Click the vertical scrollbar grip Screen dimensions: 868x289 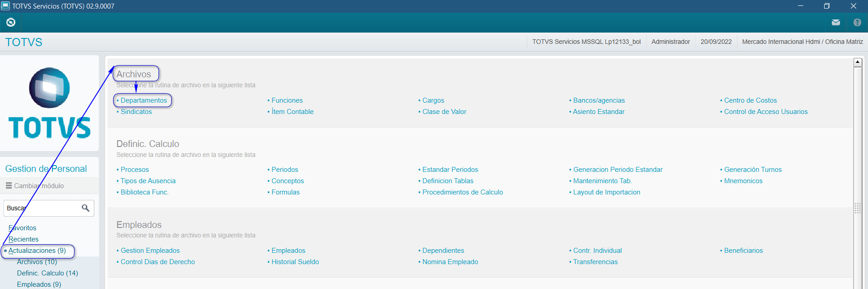point(858,208)
